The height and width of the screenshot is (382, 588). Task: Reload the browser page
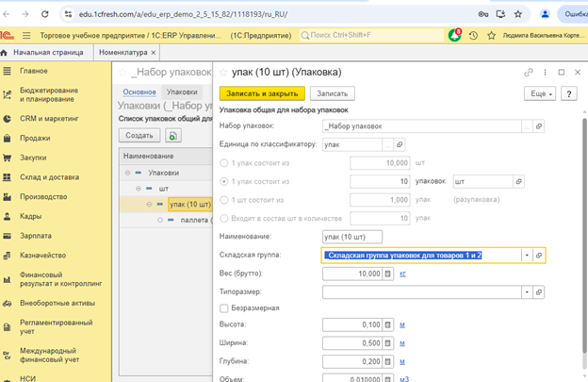point(44,14)
